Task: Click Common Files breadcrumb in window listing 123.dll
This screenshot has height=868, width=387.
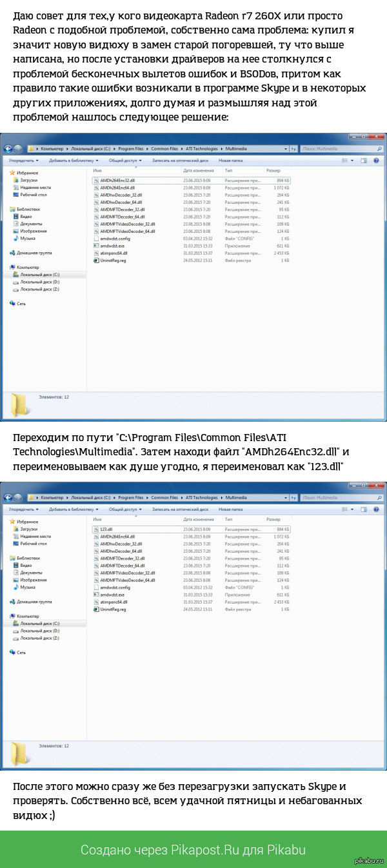Action: 164,498
